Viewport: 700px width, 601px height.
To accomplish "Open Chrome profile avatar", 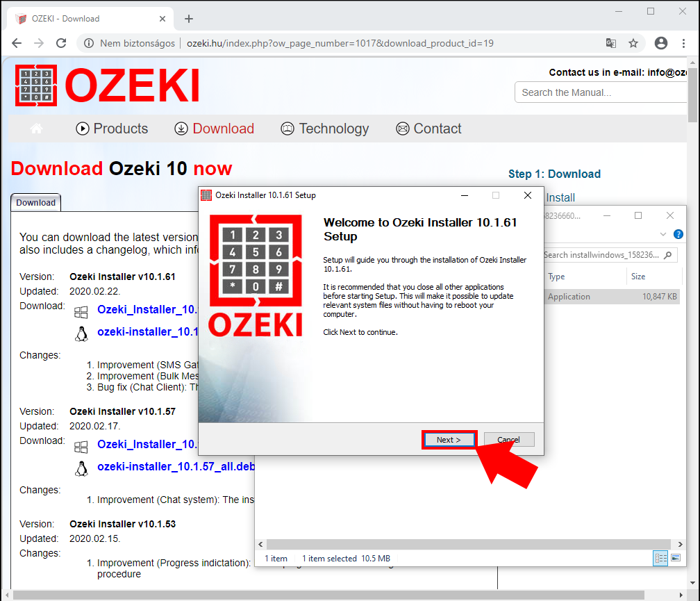I will click(660, 43).
